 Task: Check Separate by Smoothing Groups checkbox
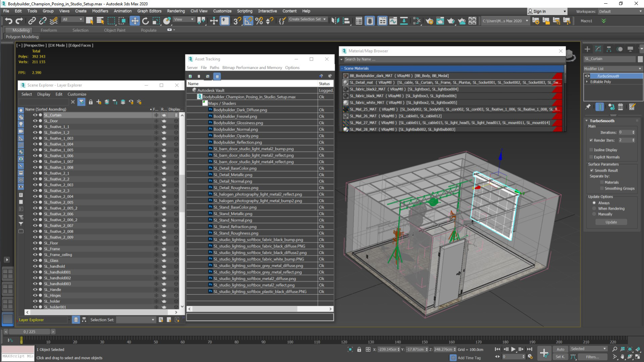coord(602,188)
